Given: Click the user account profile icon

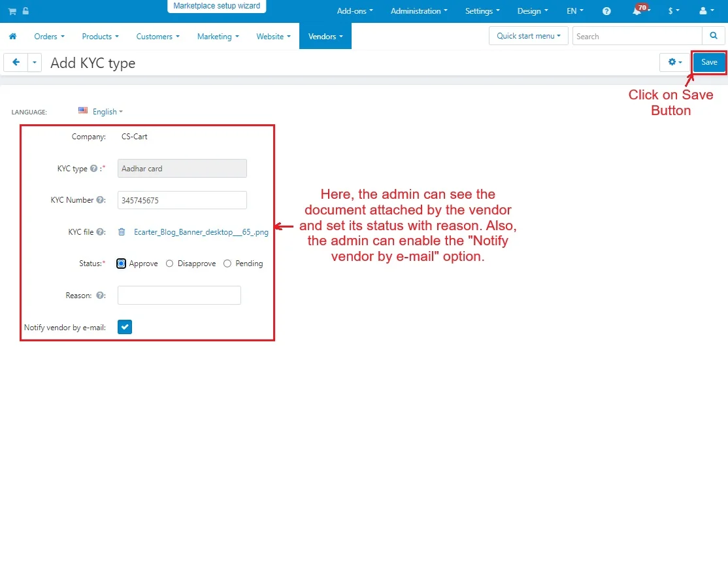Looking at the screenshot, I should [x=703, y=11].
